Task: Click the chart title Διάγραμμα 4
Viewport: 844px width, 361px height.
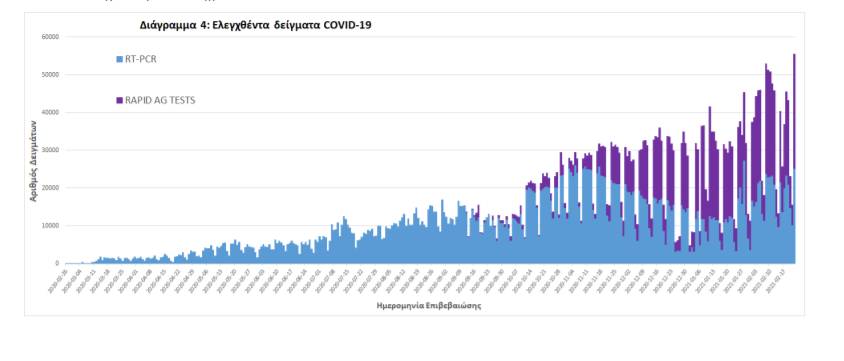Action: (x=255, y=25)
